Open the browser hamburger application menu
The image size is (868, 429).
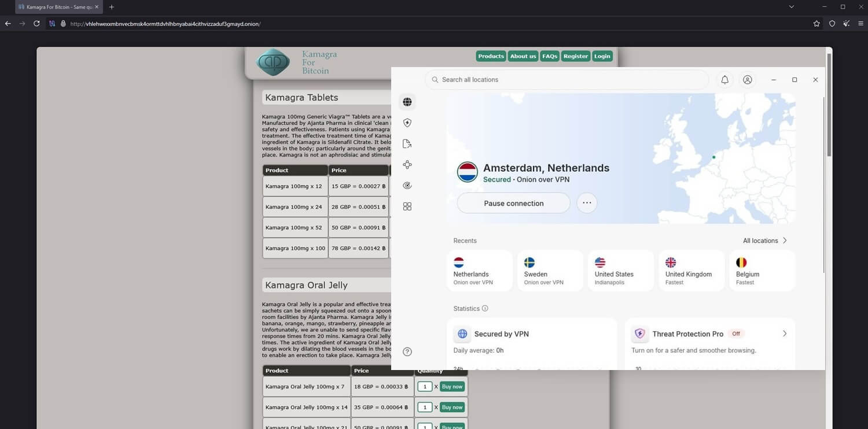pyautogui.click(x=861, y=24)
